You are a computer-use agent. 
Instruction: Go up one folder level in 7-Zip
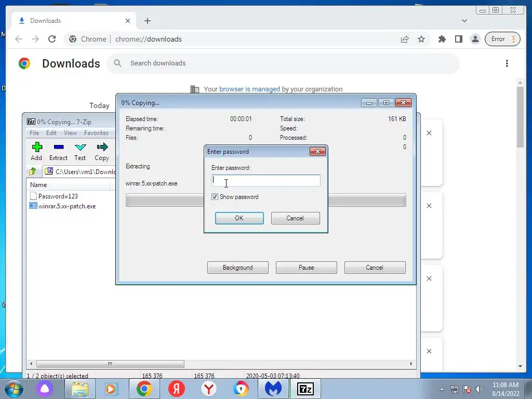coord(33,171)
